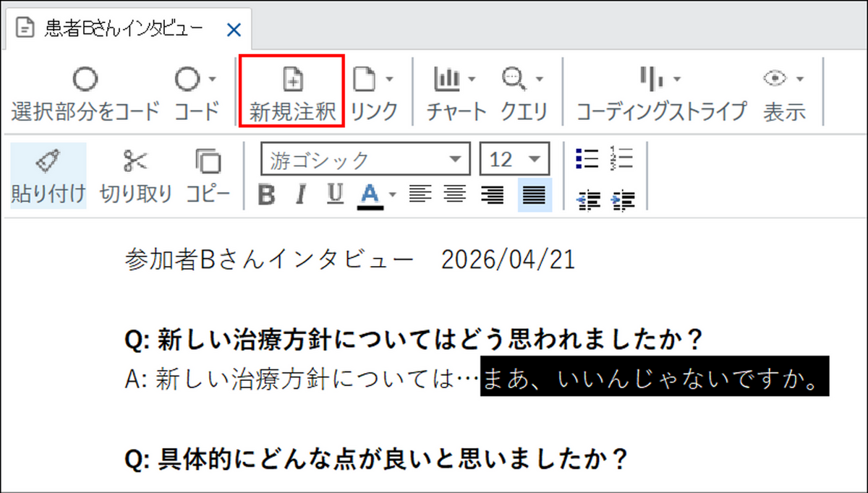Toggle underline formatting

pyautogui.click(x=335, y=195)
